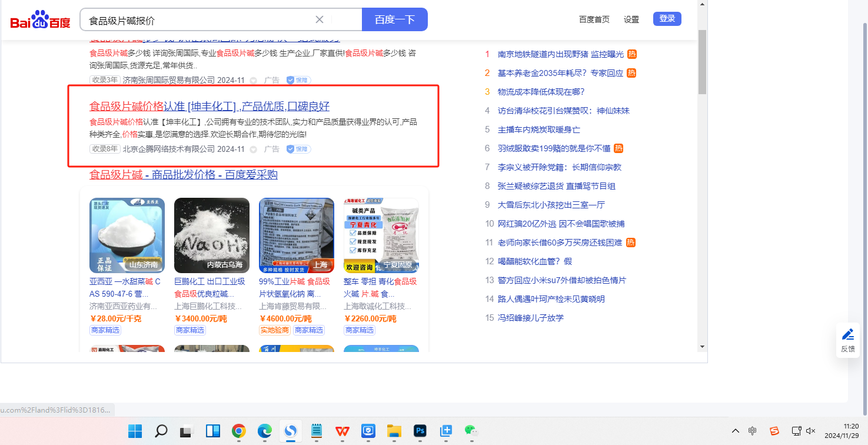Open hot search 网红骗20亿外逃 因不会唱国歌被捕
Viewport: 868px width, 445px height.
click(561, 224)
